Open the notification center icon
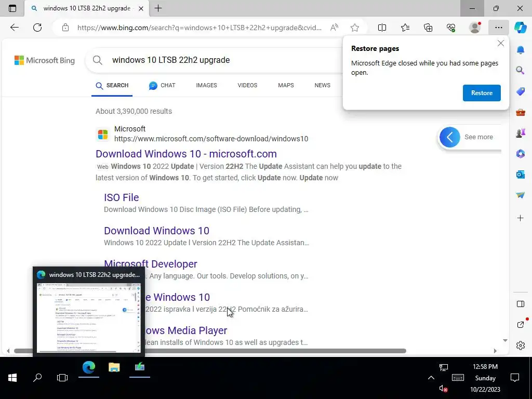The width and height of the screenshot is (532, 399). (x=515, y=378)
